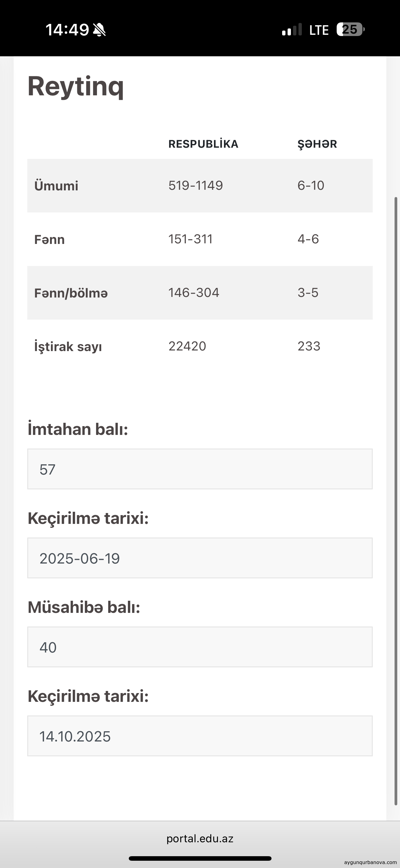The height and width of the screenshot is (868, 400).
Task: Click the İştirak sayı row label
Action: tap(68, 347)
